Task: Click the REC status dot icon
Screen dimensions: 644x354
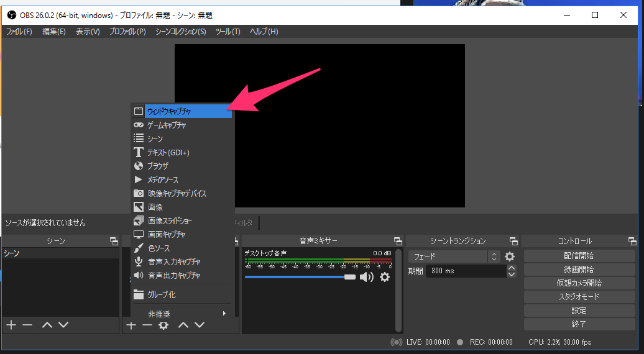Action: (x=461, y=342)
